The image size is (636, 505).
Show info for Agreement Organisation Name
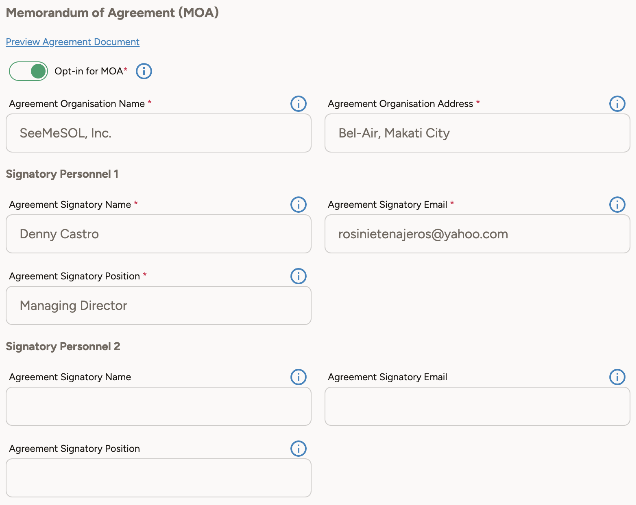point(298,104)
